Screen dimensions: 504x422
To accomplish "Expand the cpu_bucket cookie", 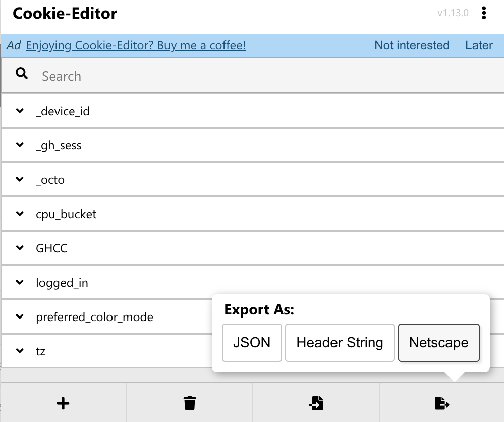I will click(252, 214).
